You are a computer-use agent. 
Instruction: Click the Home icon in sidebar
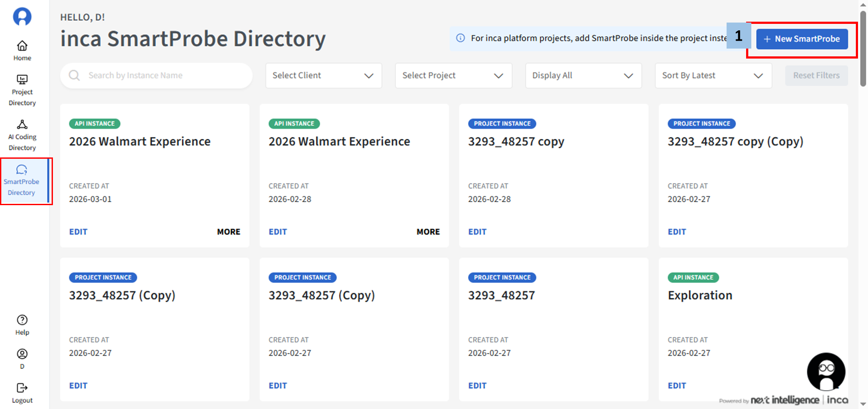[x=22, y=46]
